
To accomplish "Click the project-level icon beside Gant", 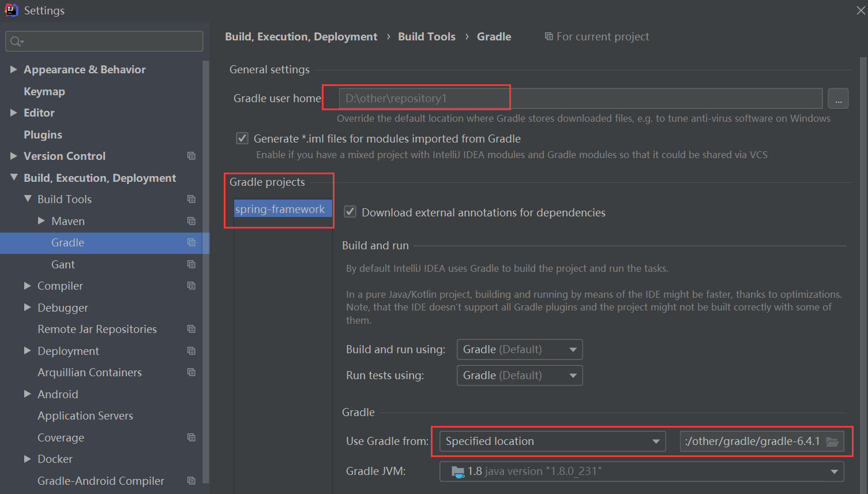I will click(x=191, y=264).
